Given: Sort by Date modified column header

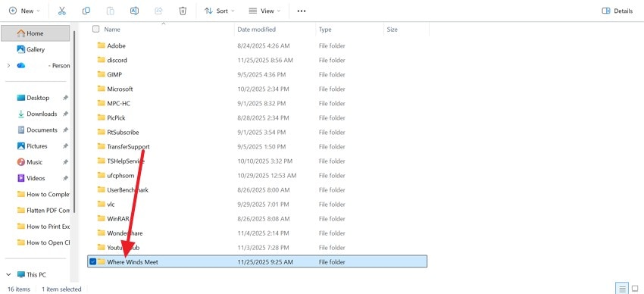Looking at the screenshot, I should 256,30.
